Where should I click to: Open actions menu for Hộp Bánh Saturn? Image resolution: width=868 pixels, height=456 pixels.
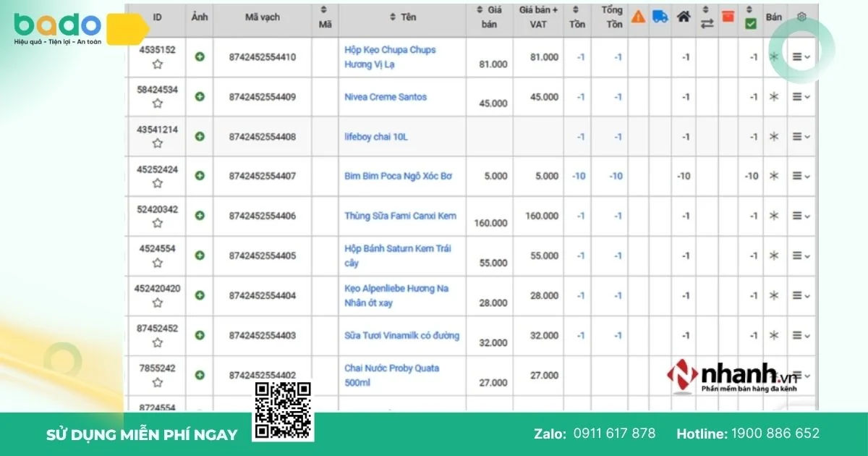pyautogui.click(x=801, y=256)
